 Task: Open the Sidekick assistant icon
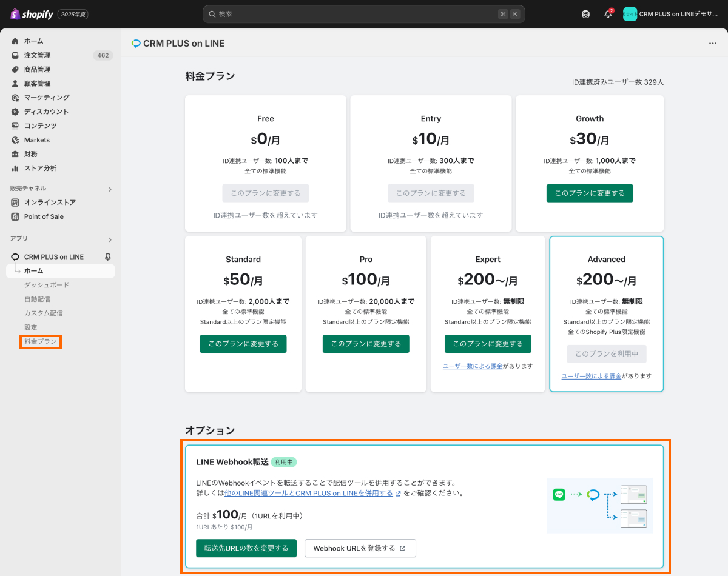[585, 14]
